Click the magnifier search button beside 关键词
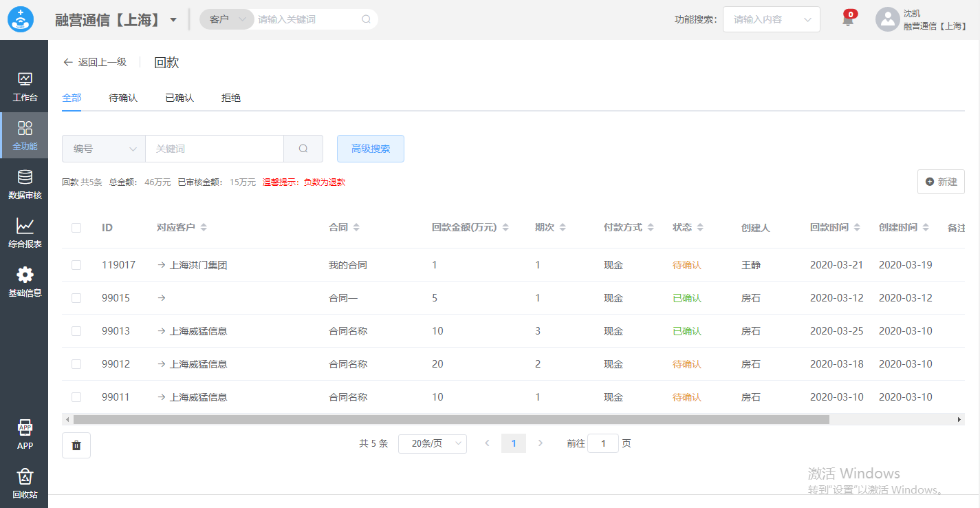 click(303, 149)
